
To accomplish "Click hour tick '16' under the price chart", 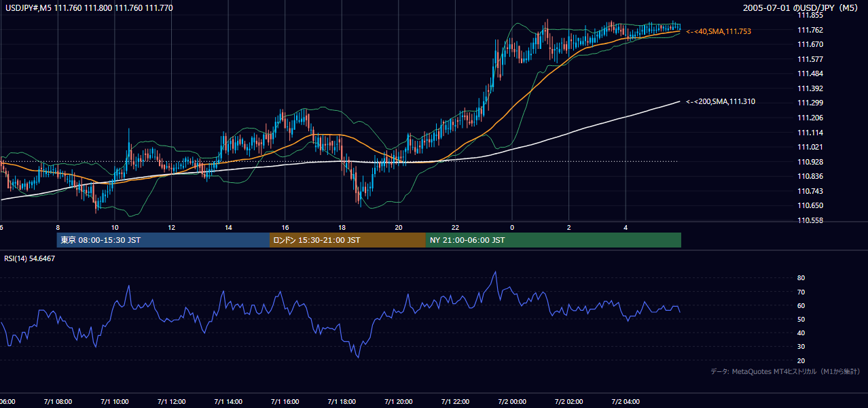I will click(285, 228).
